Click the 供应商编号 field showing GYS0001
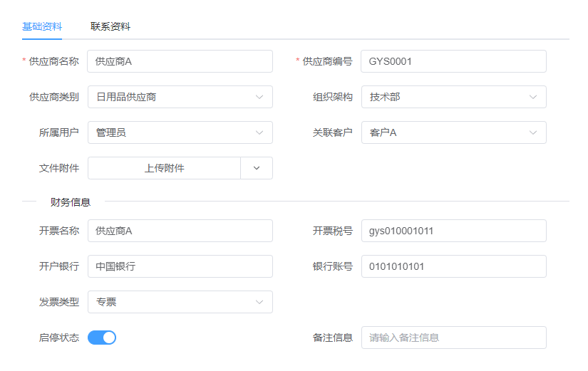 (x=453, y=61)
